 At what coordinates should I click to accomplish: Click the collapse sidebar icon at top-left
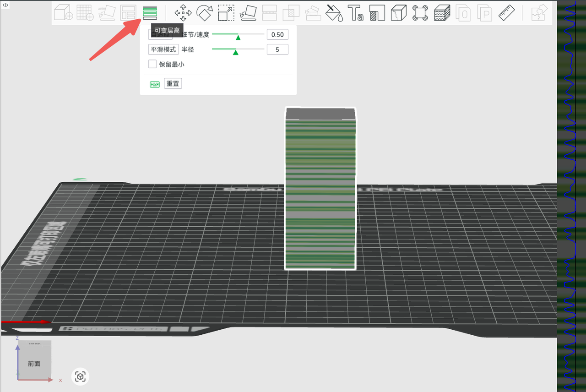click(x=5, y=5)
